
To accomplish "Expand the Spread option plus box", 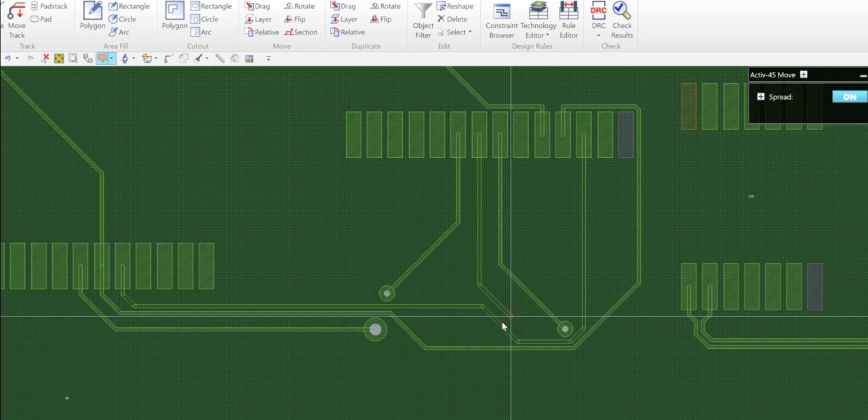I will (761, 97).
